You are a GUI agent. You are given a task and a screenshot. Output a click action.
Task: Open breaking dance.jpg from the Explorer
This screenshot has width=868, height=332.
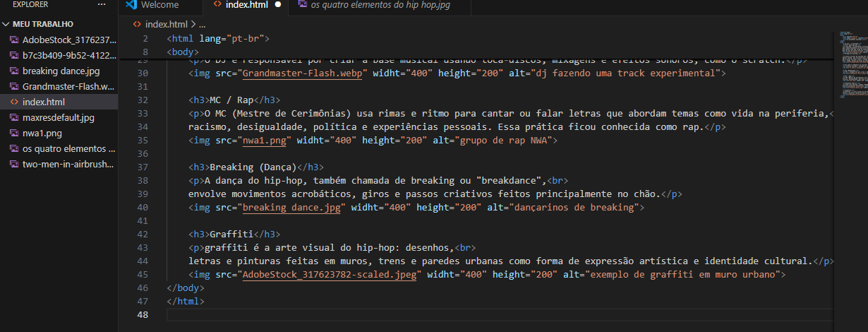(61, 71)
